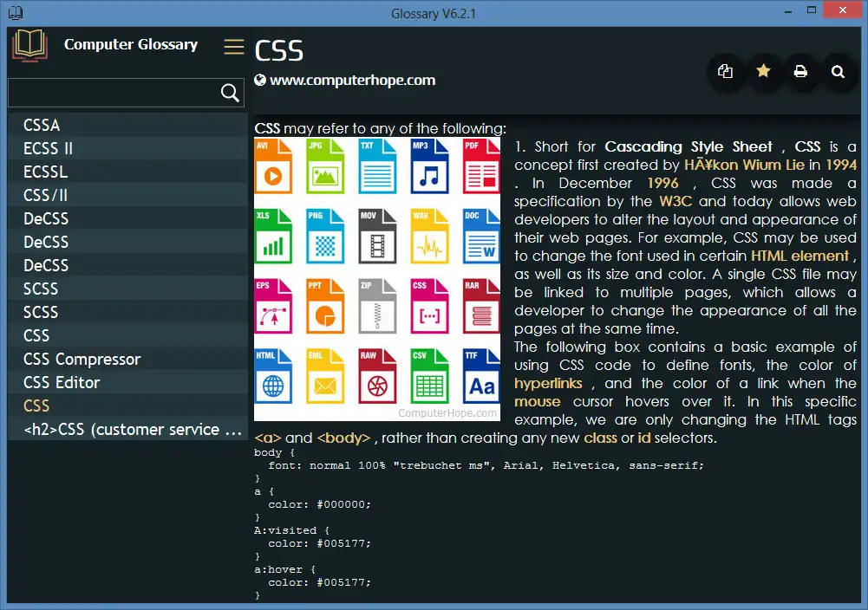868x610 pixels.
Task: Open the <a> tag link
Action: 267,438
